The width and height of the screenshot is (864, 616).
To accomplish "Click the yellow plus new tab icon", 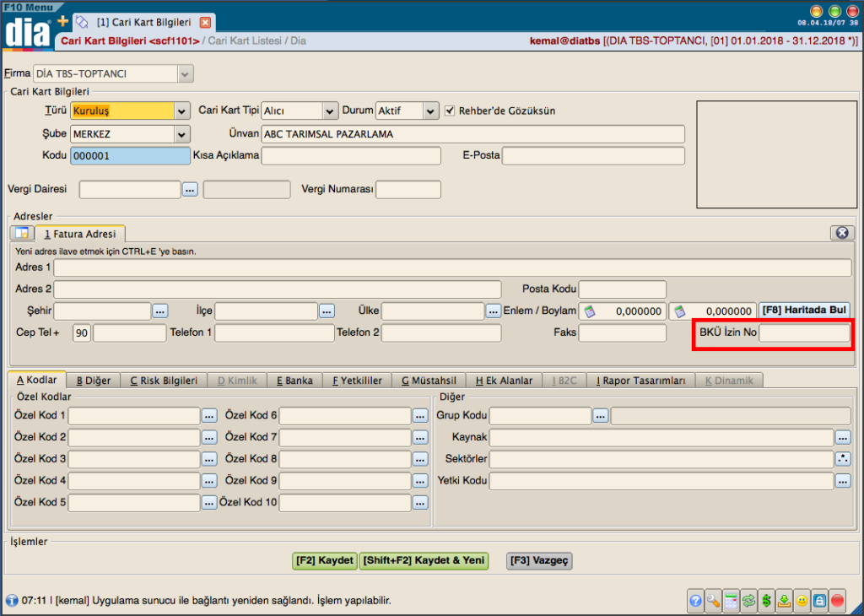I will [62, 21].
